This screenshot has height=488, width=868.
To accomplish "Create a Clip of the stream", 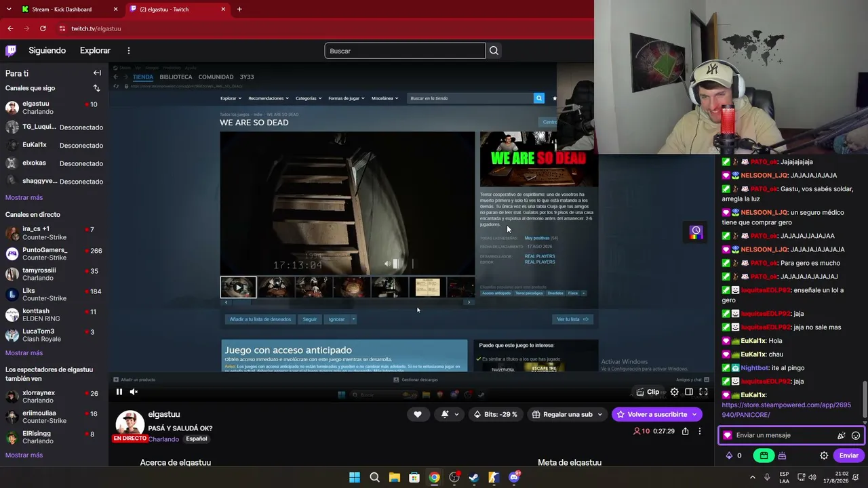I will pos(648,392).
